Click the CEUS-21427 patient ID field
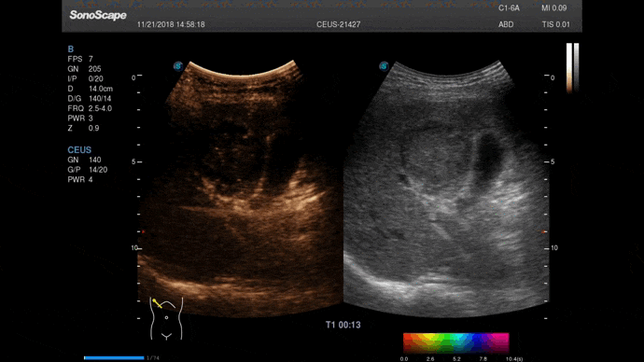This screenshot has width=644, height=362. pyautogui.click(x=339, y=24)
